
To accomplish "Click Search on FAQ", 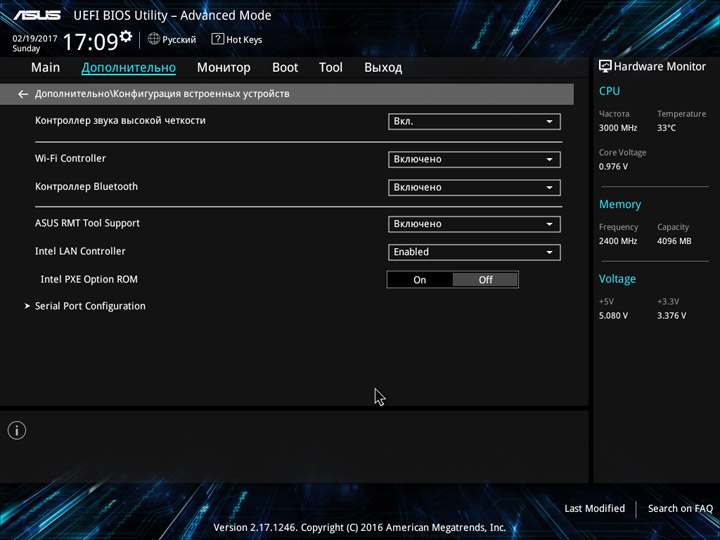I will (680, 508).
